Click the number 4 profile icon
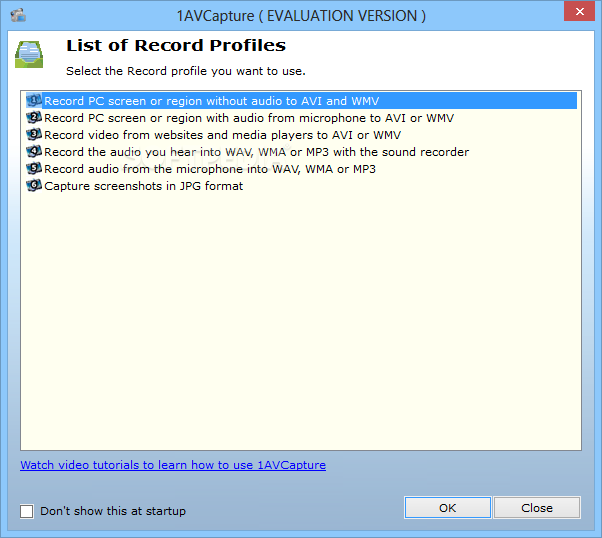The image size is (602, 538). (34, 151)
